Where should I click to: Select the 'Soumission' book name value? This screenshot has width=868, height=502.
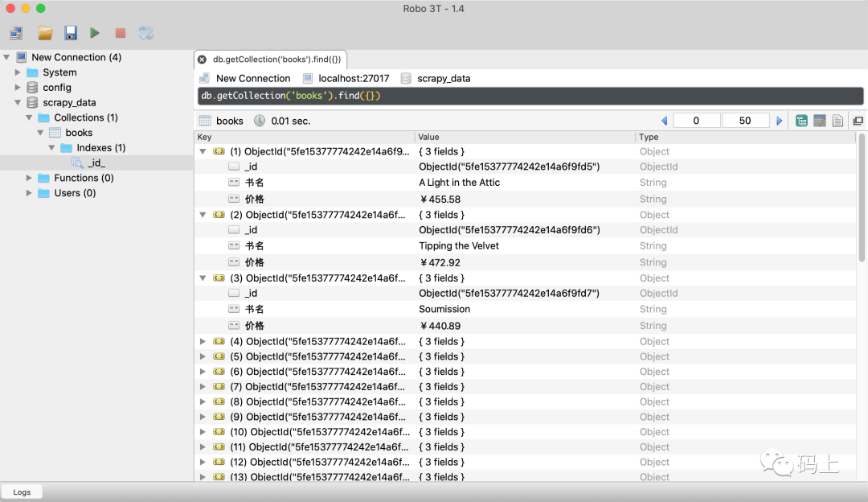coord(444,309)
